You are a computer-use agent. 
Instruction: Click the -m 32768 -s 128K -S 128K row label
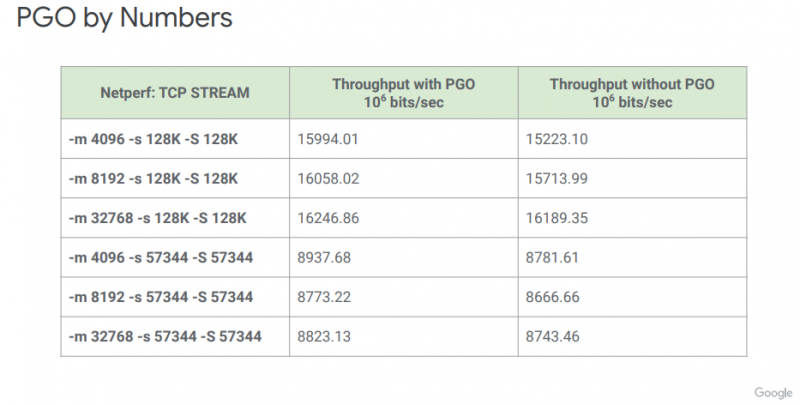pos(158,218)
